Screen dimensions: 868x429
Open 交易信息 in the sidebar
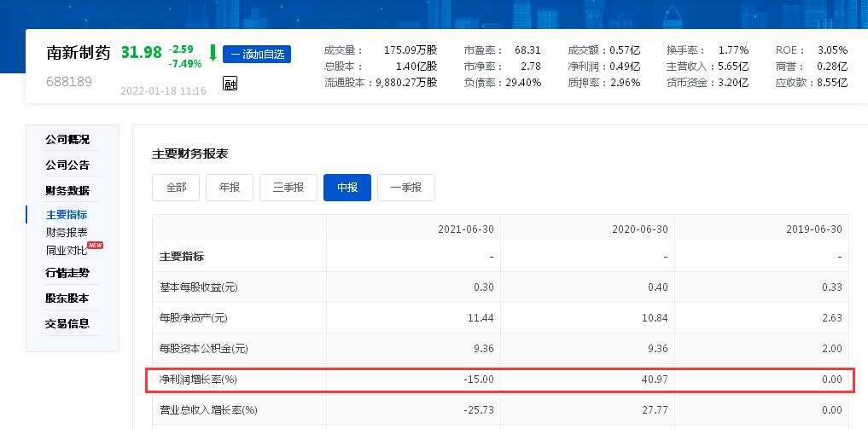[67, 323]
